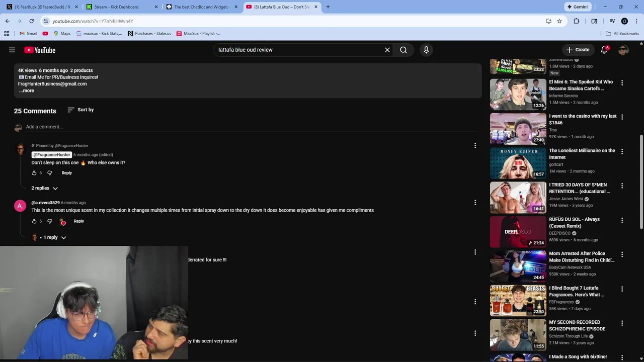The image size is (644, 362).
Task: Open the Chrome three-dot menu
Action: click(x=636, y=21)
